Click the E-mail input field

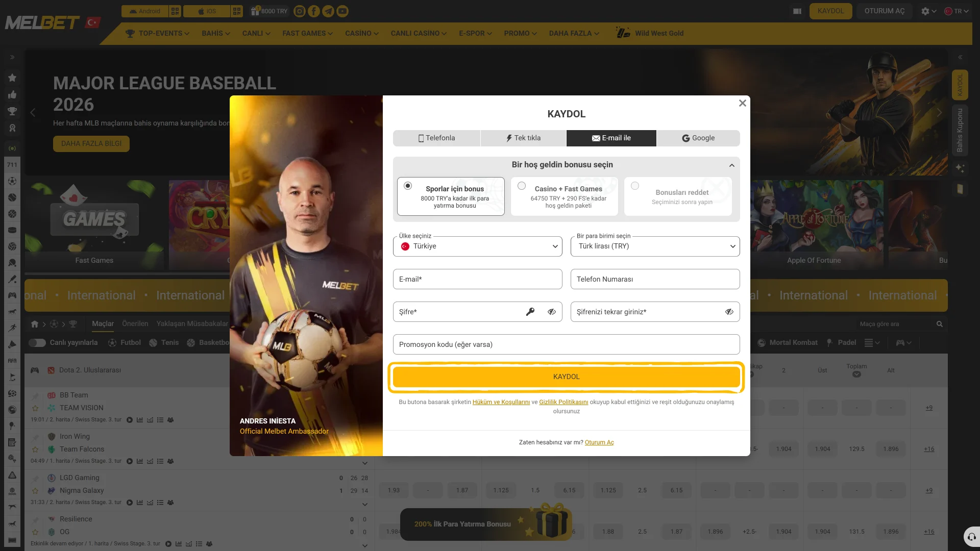(478, 279)
